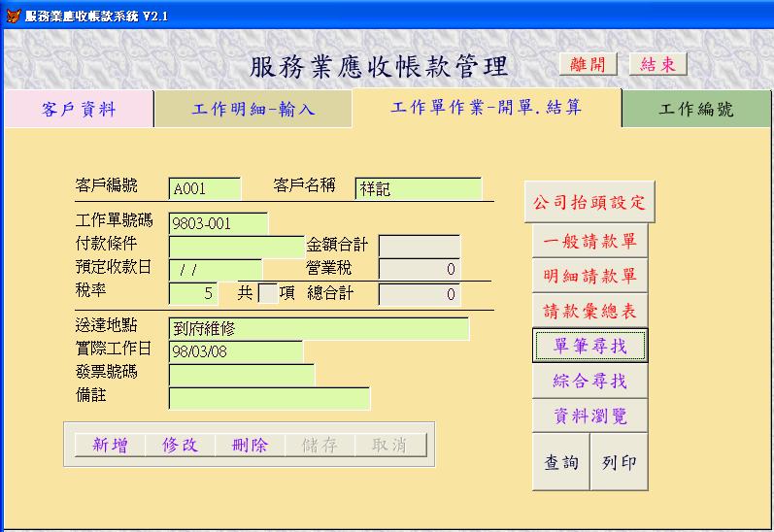Click the 工作單號碼 label

point(114,220)
